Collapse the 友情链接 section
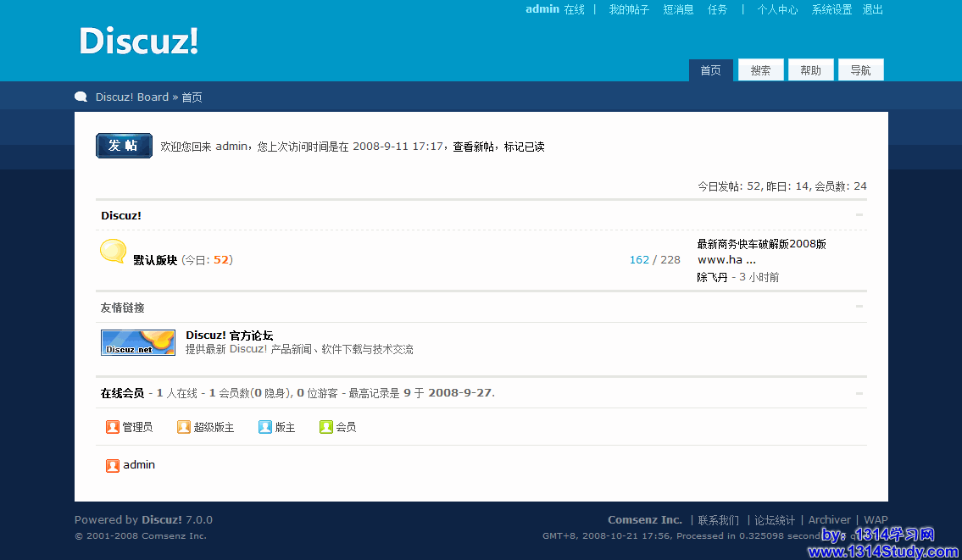 [859, 307]
